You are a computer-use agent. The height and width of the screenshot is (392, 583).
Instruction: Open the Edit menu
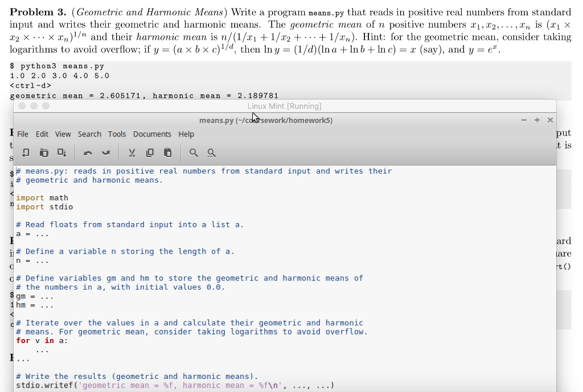42,134
